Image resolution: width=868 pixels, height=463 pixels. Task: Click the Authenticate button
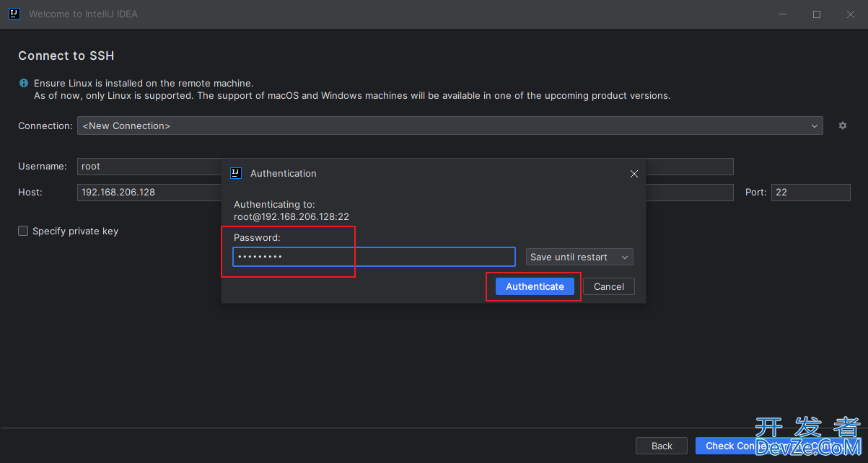[535, 286]
